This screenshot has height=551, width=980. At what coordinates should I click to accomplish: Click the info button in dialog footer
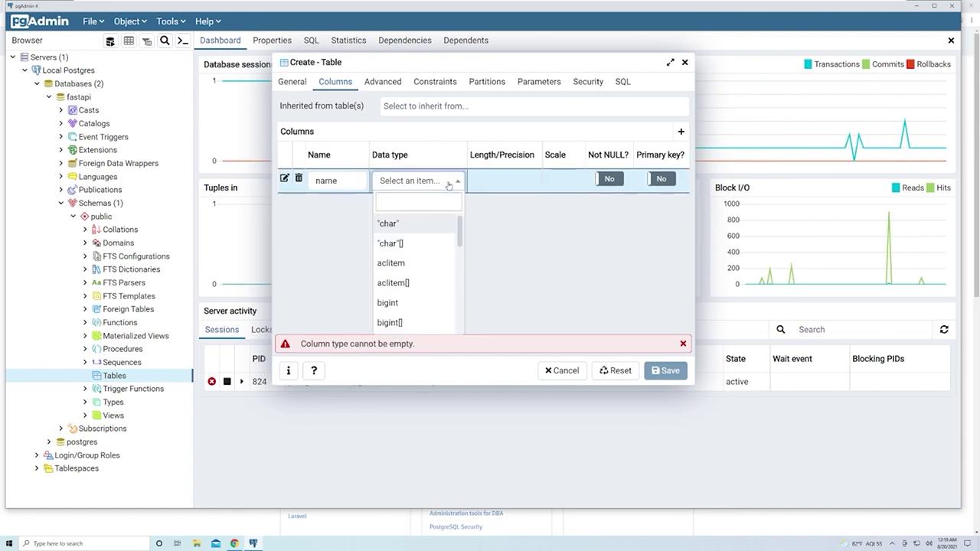point(289,370)
